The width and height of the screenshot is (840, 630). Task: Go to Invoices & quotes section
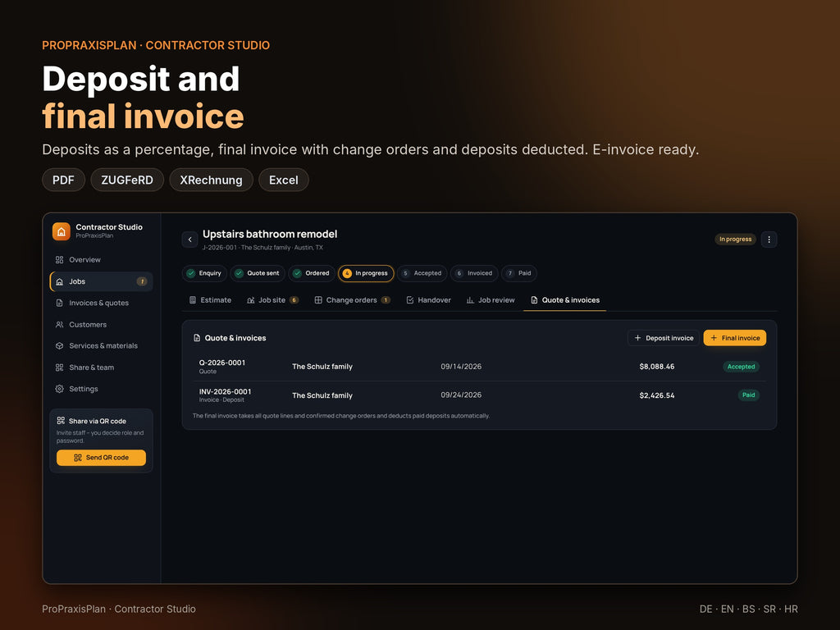tap(101, 303)
